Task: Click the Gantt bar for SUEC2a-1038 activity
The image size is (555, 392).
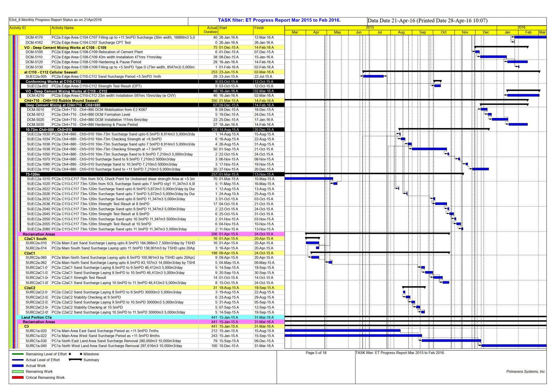Action: (429, 149)
